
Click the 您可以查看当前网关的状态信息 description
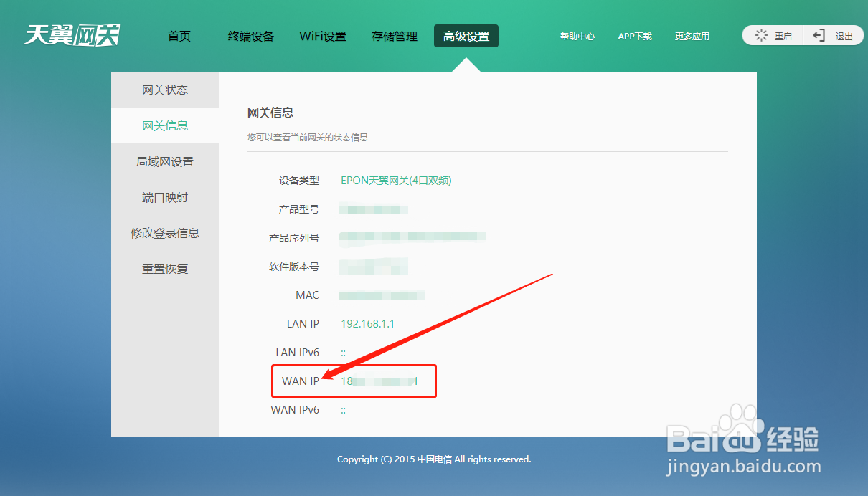(308, 137)
